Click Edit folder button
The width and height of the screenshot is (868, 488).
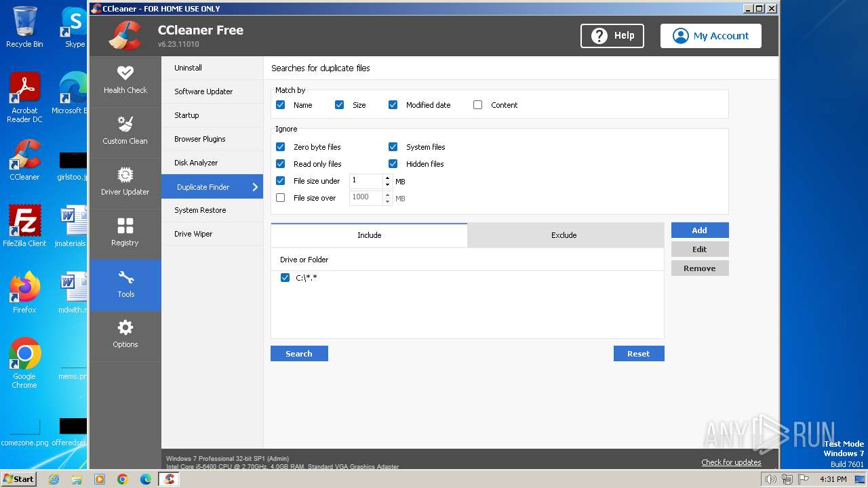[x=700, y=249]
